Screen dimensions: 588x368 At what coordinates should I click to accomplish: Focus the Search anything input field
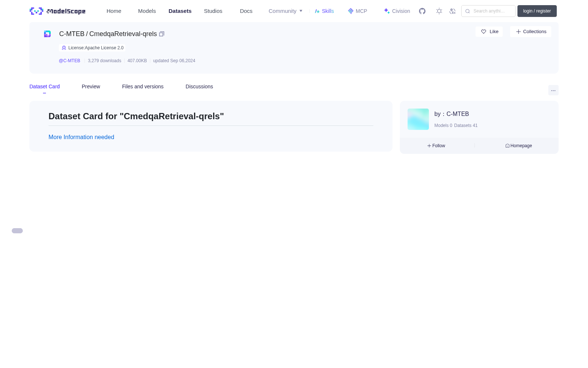click(x=488, y=11)
